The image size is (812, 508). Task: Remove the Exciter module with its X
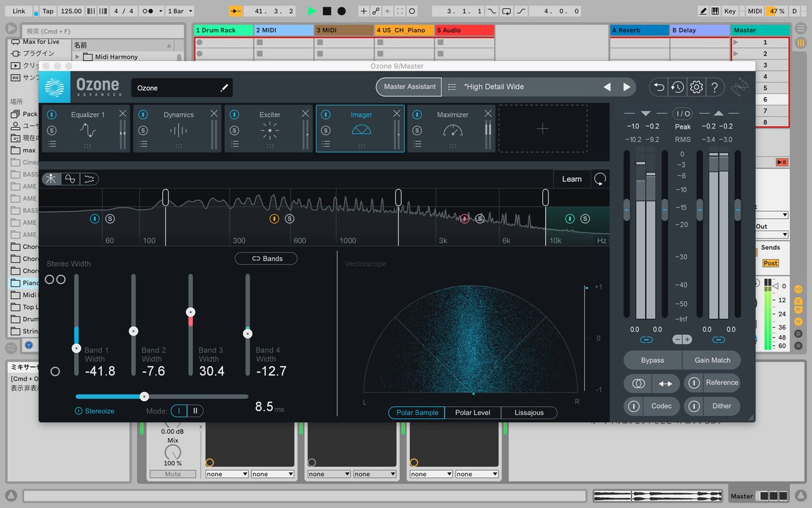pyautogui.click(x=305, y=114)
